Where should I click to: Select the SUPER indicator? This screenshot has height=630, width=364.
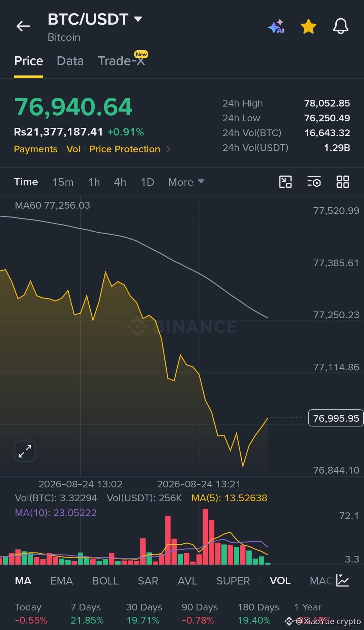coord(233,580)
